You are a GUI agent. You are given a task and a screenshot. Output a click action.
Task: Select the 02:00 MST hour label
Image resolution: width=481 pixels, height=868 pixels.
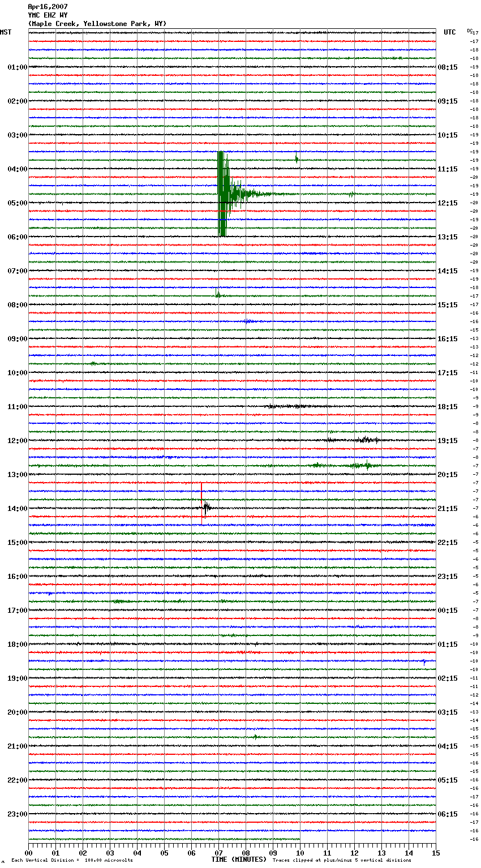click(18, 101)
